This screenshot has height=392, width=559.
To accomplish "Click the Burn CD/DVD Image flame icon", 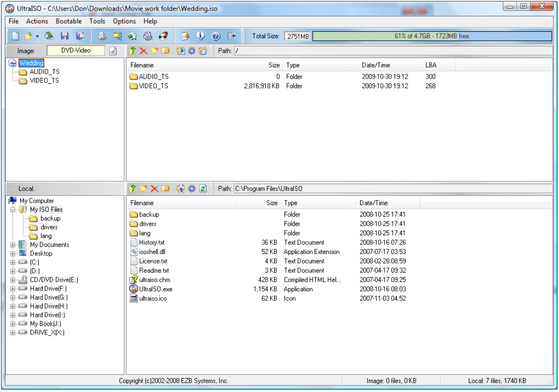I will pyautogui.click(x=163, y=36).
